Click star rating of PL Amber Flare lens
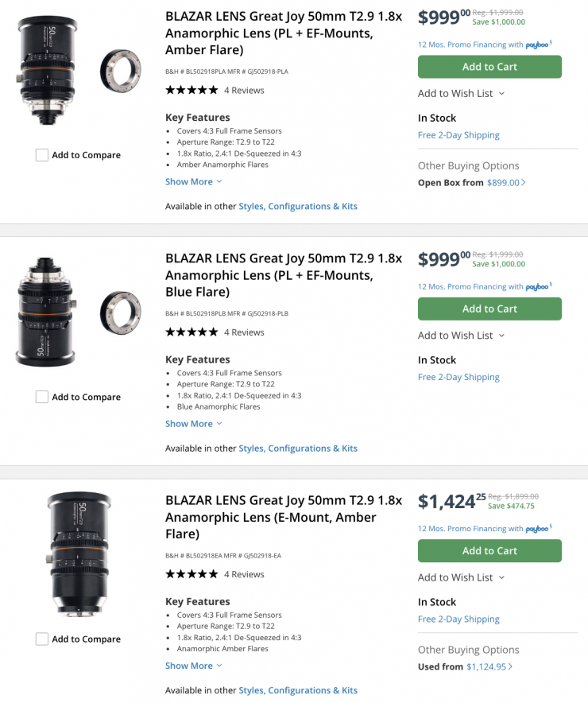Image resolution: width=588 pixels, height=703 pixels. click(x=191, y=90)
